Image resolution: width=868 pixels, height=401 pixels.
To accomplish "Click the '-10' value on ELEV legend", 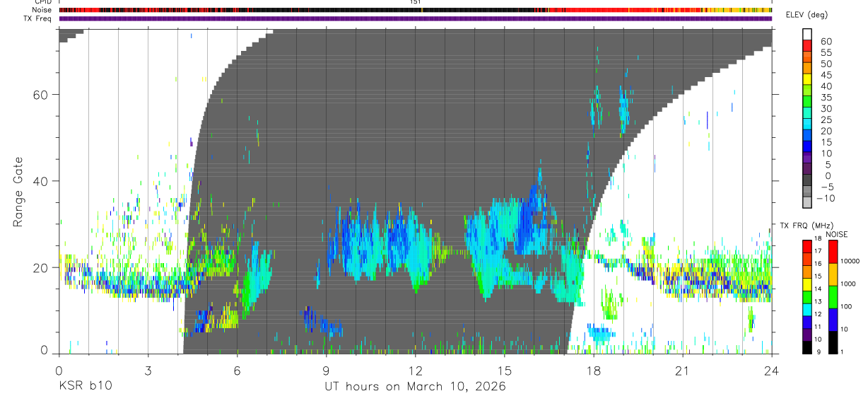I will click(826, 198).
